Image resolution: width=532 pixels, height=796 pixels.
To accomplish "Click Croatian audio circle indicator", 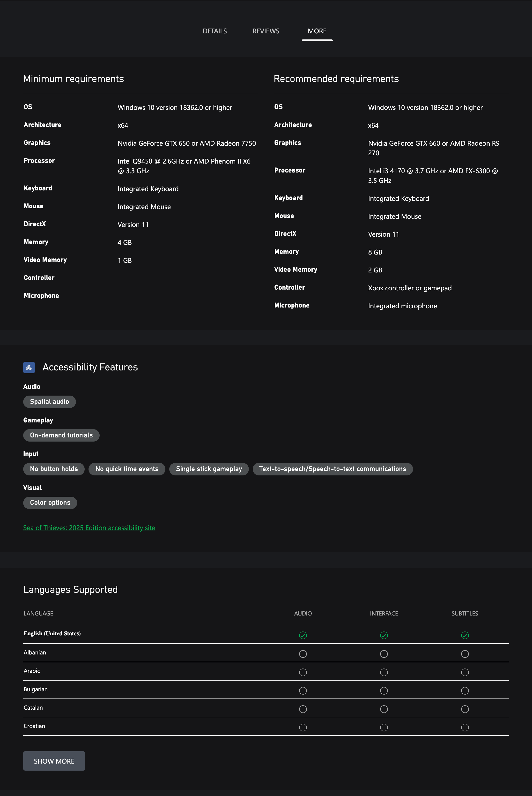I will [x=303, y=727].
